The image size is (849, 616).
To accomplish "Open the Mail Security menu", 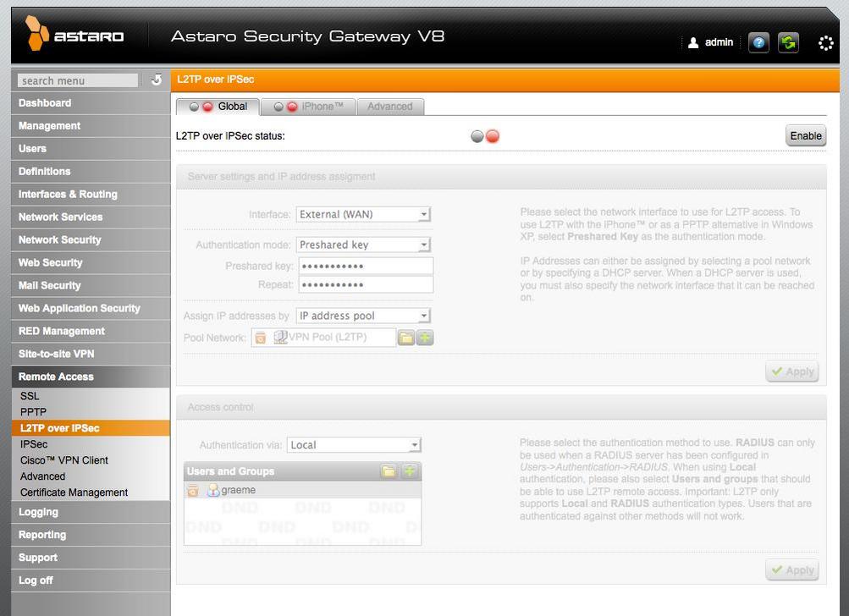I will click(91, 285).
